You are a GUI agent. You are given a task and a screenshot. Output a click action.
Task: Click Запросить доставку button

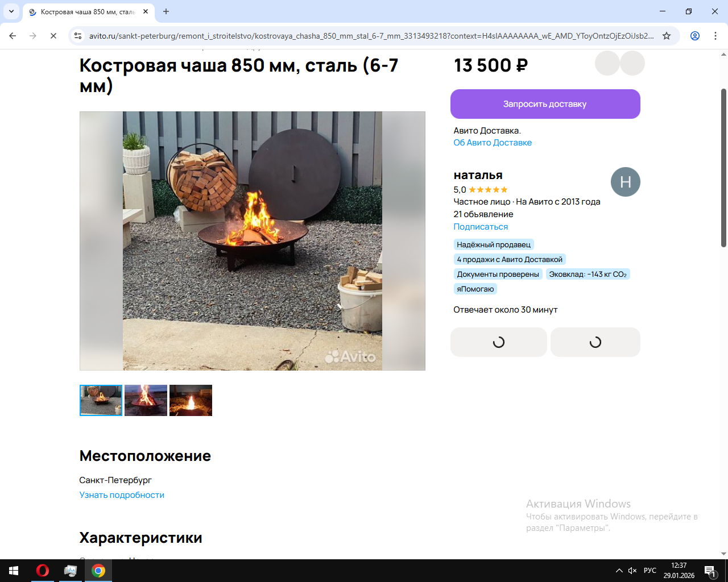(x=545, y=104)
